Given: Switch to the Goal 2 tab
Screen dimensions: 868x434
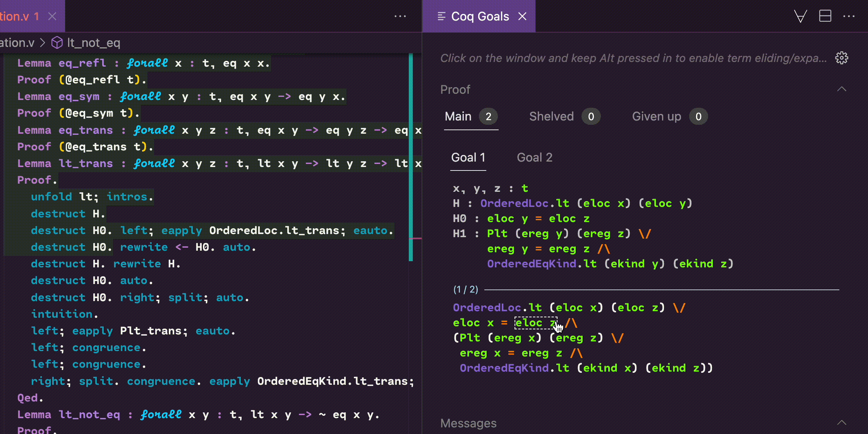Looking at the screenshot, I should tap(534, 158).
